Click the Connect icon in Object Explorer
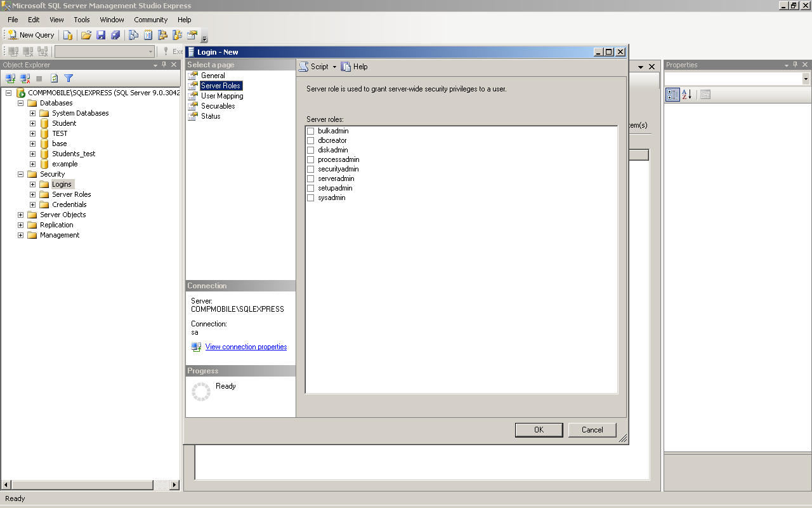 click(10, 78)
